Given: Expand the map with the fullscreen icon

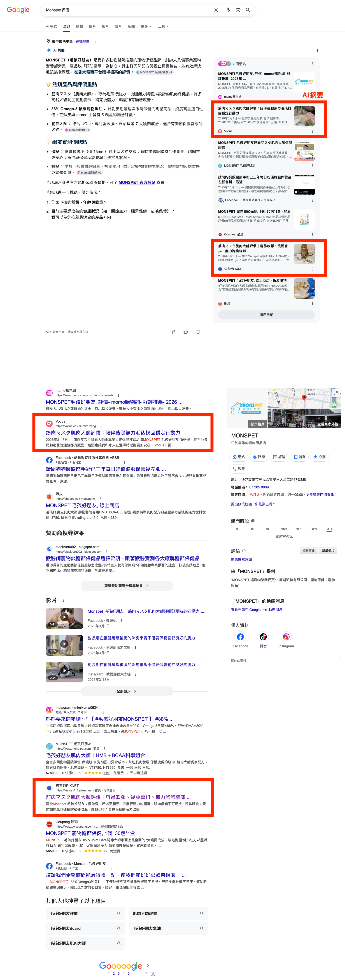Looking at the screenshot, I should 336,393.
